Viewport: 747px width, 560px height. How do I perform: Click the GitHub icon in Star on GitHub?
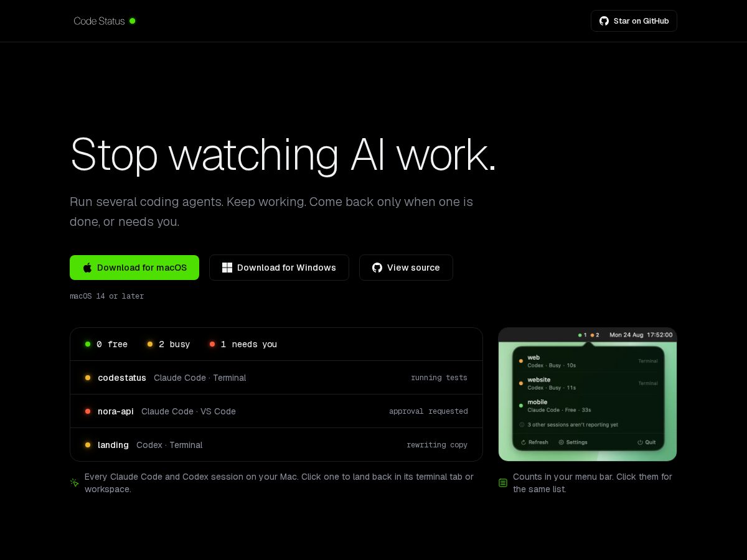pos(604,21)
